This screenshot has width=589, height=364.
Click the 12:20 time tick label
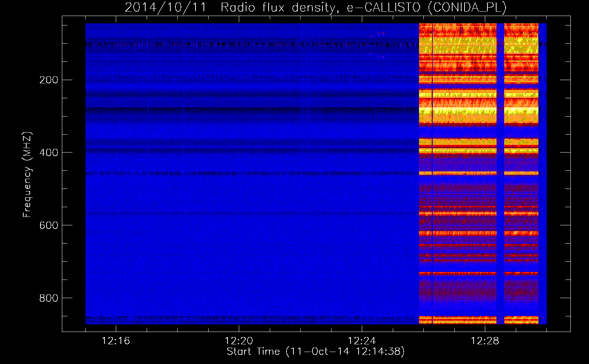click(239, 341)
